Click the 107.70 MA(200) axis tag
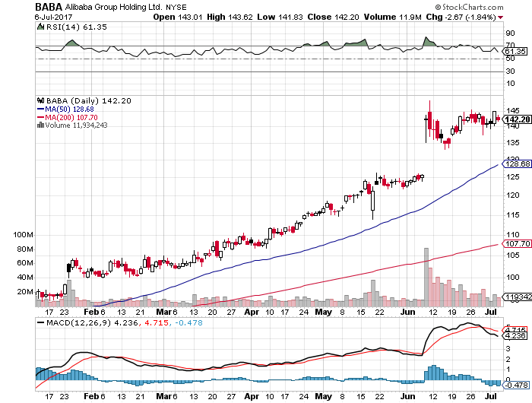The width and height of the screenshot is (532, 403). tap(517, 243)
